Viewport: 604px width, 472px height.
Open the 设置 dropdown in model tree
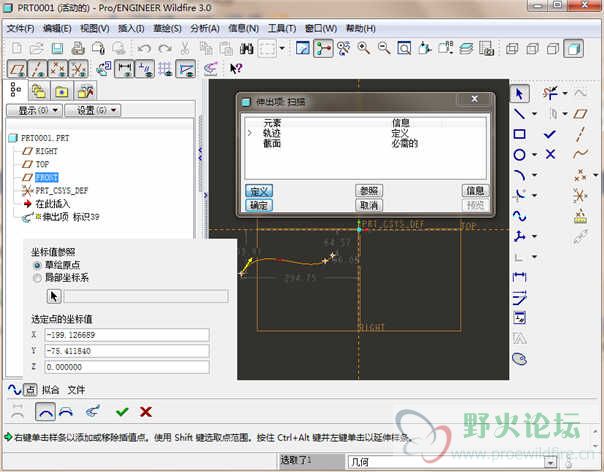(92, 111)
